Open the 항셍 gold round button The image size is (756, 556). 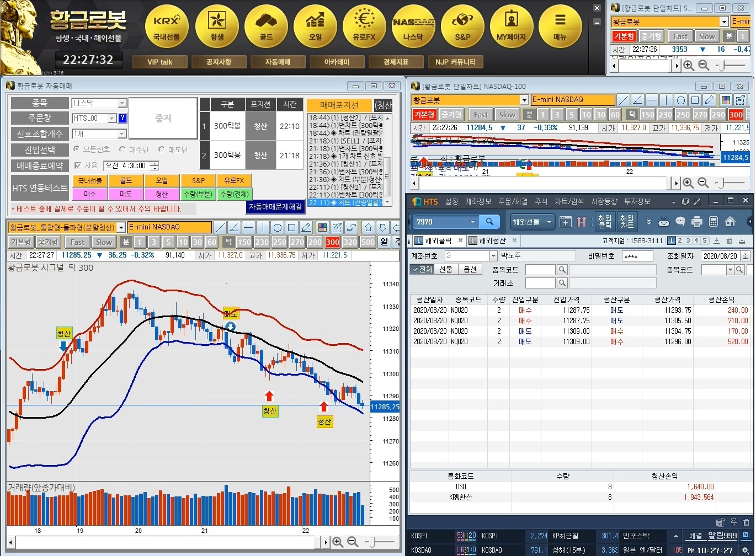(217, 26)
